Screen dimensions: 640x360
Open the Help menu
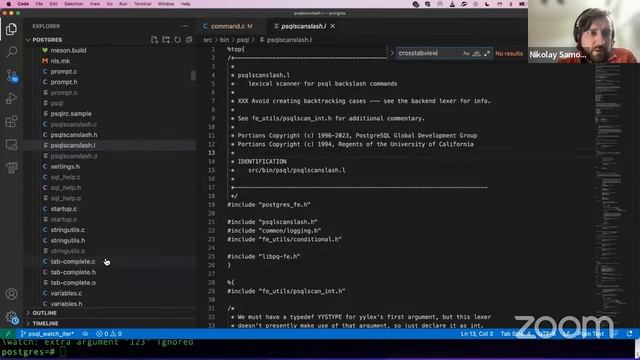click(186, 4)
